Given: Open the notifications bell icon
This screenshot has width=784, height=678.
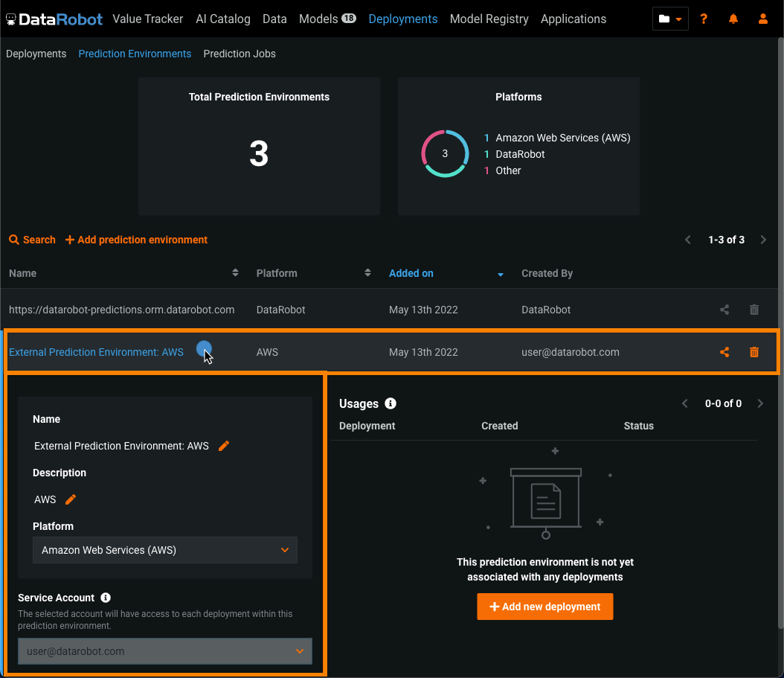Looking at the screenshot, I should click(733, 19).
